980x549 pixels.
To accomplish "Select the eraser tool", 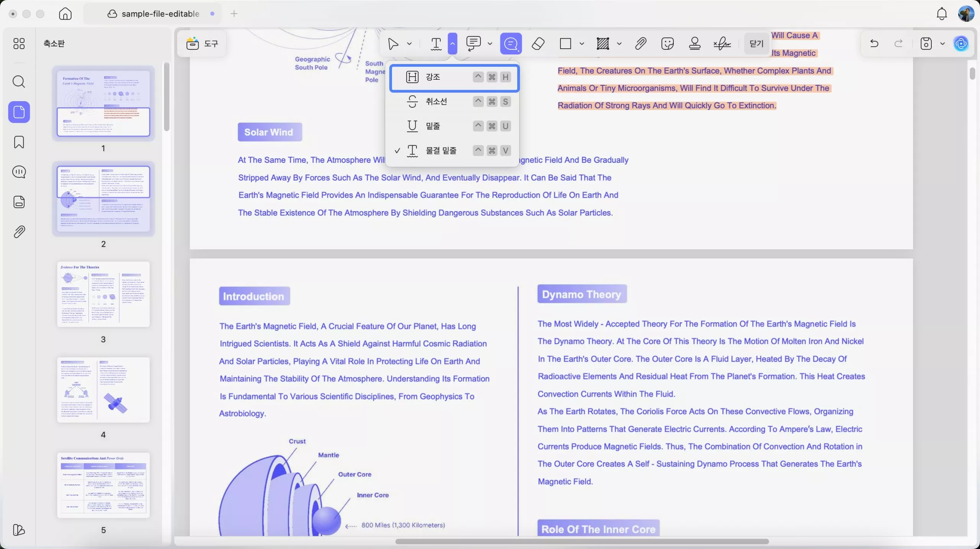I will point(538,44).
